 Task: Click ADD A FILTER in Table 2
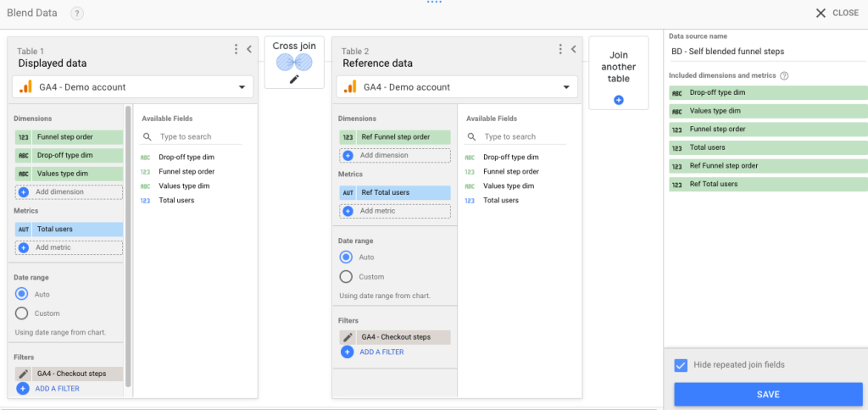point(381,352)
